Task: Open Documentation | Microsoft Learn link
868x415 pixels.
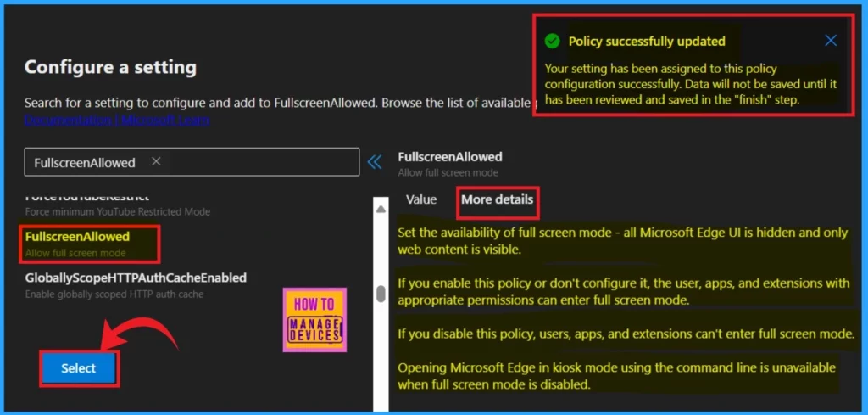Action: 117,120
